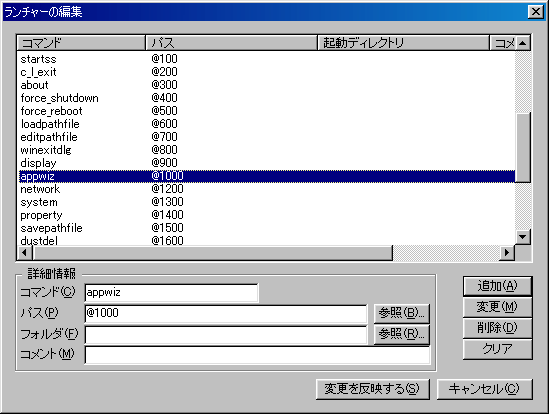The width and height of the screenshot is (549, 414).
Task: Click the 追加(A) add button
Action: coord(498,286)
